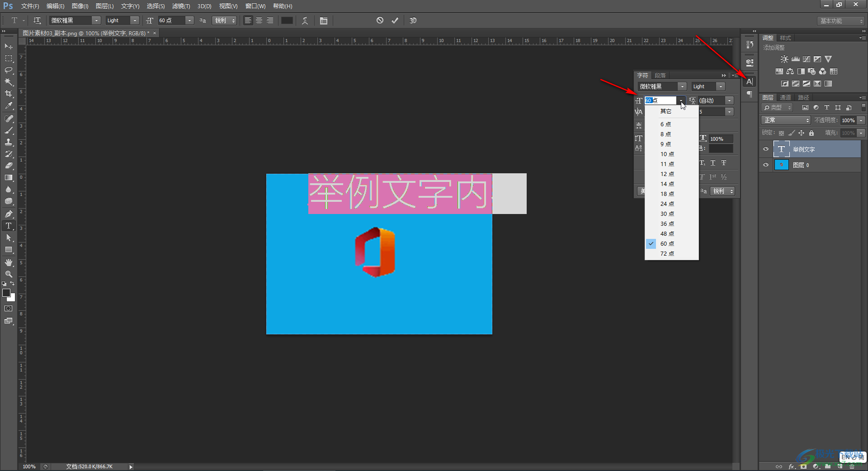Select the Clone Stamp tool

pos(9,142)
